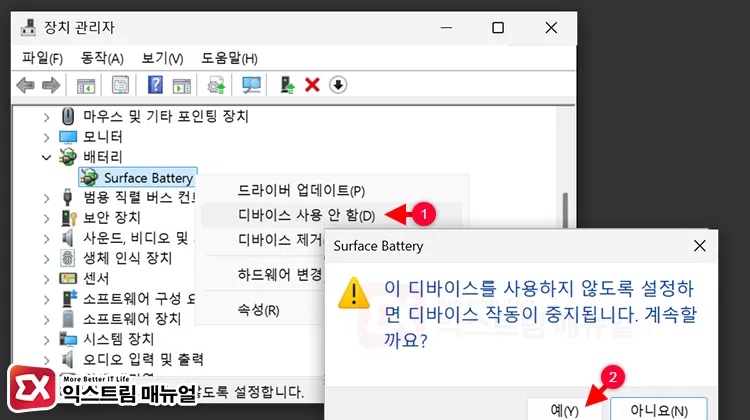Choose 디바이스 제거 from context menu

click(x=263, y=239)
